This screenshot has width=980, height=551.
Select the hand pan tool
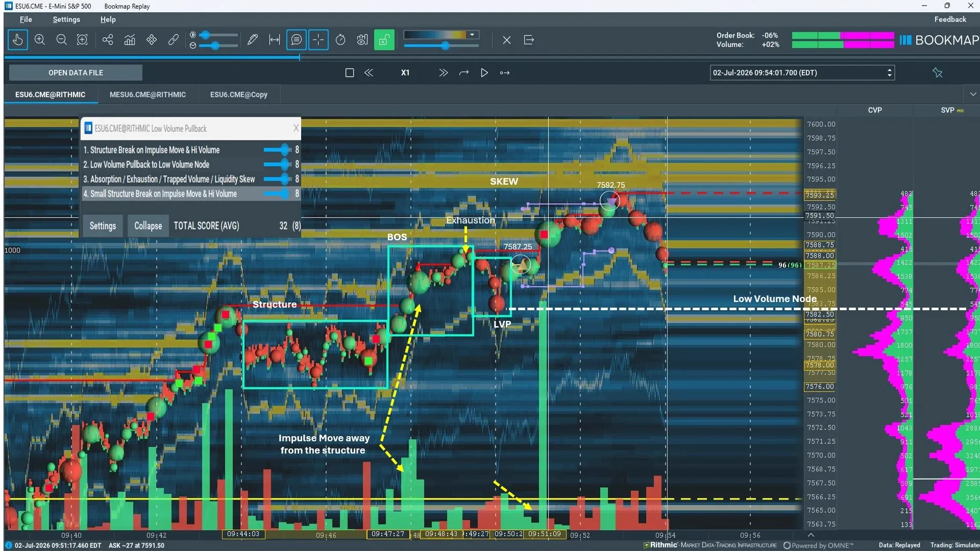pos(18,40)
